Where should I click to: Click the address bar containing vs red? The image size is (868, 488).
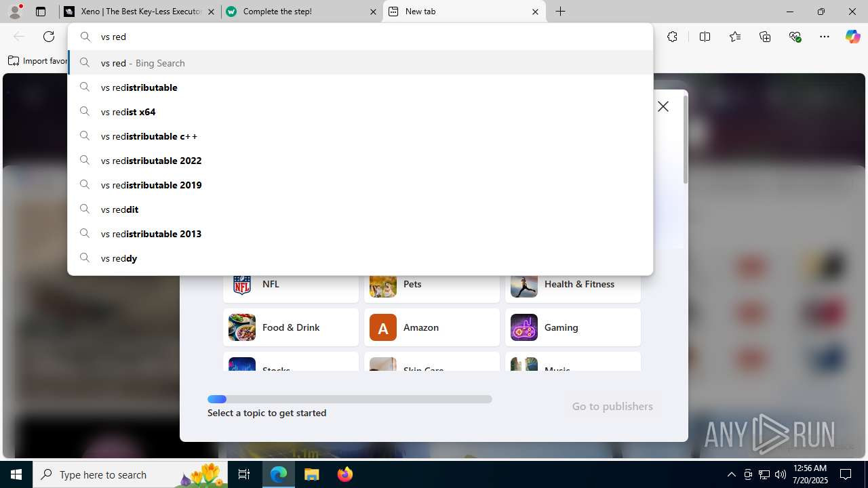tap(360, 37)
